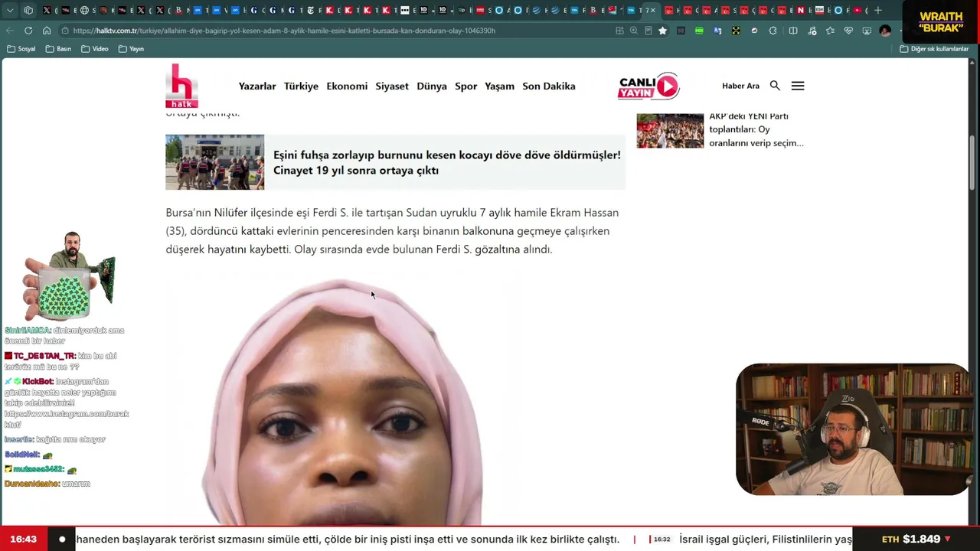Image resolution: width=980 pixels, height=551 pixels.
Task: Open the Basın bookmarks folder
Action: click(58, 49)
